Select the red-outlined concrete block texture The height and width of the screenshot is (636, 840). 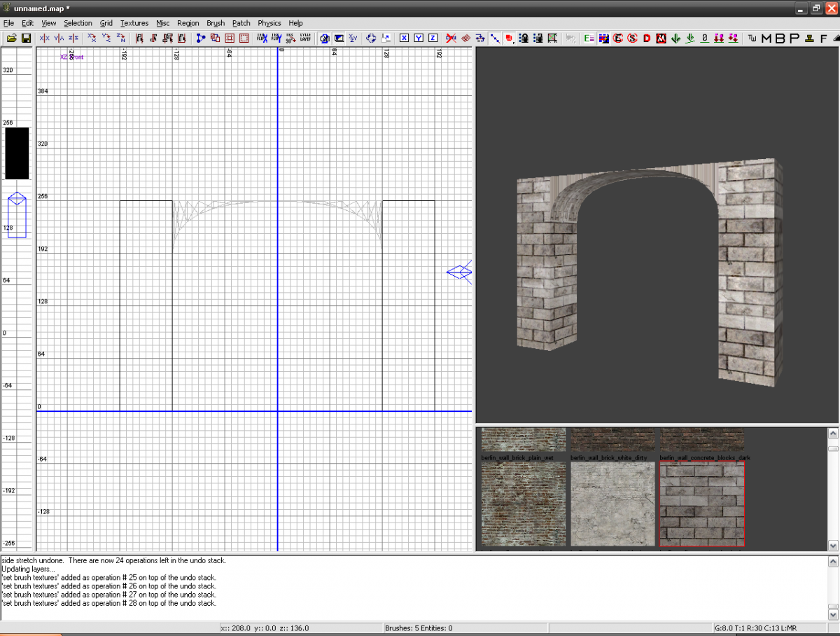tap(702, 504)
